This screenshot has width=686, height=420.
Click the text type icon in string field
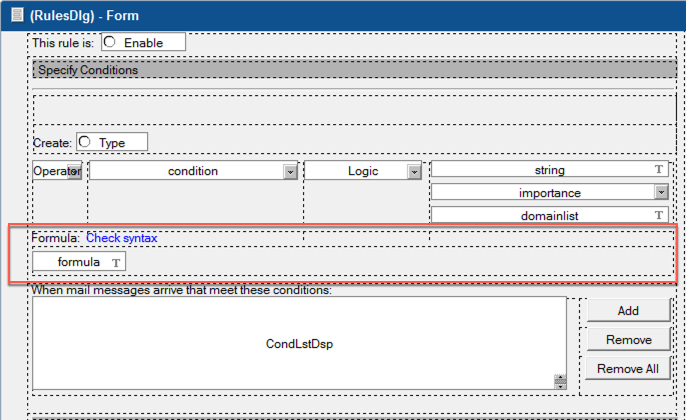click(x=658, y=169)
